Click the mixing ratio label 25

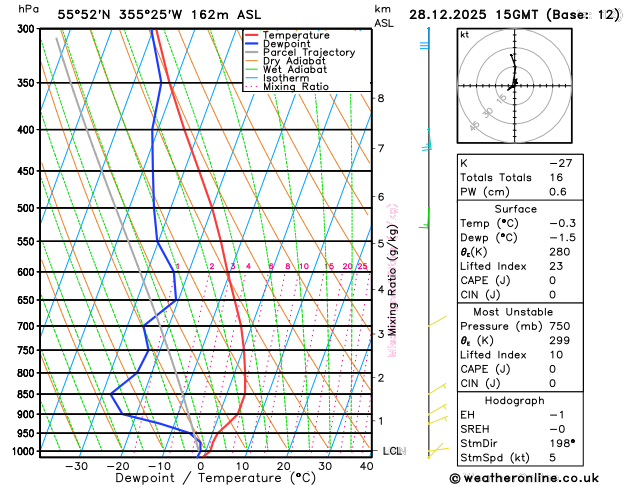(x=363, y=266)
